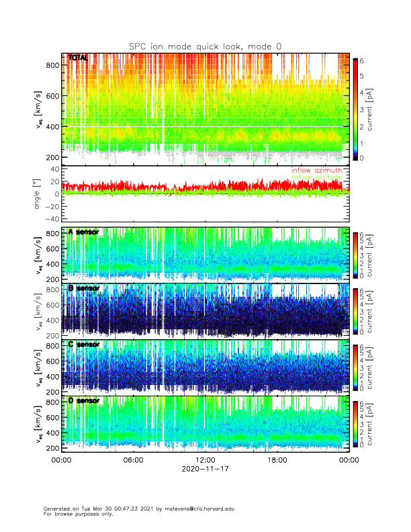Click the A sensor colorbar
The image size is (411, 532).
[356, 254]
